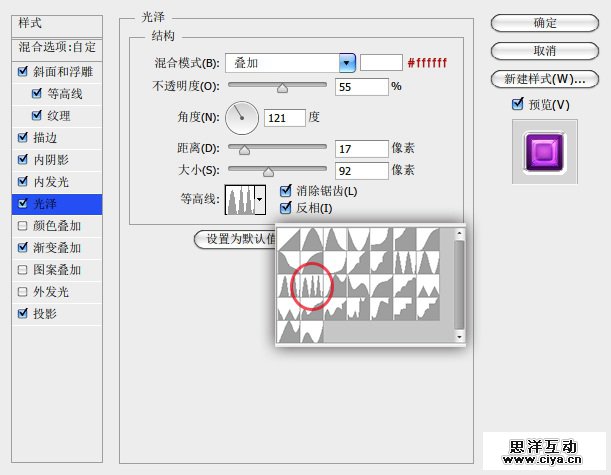Click the opacity field showing 55
This screenshot has height=475, width=611.
[362, 87]
